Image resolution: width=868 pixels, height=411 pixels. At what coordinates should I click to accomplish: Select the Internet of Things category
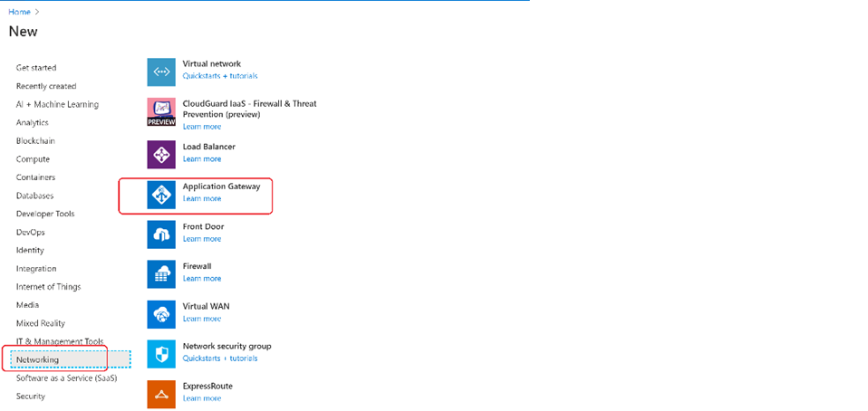(x=48, y=287)
